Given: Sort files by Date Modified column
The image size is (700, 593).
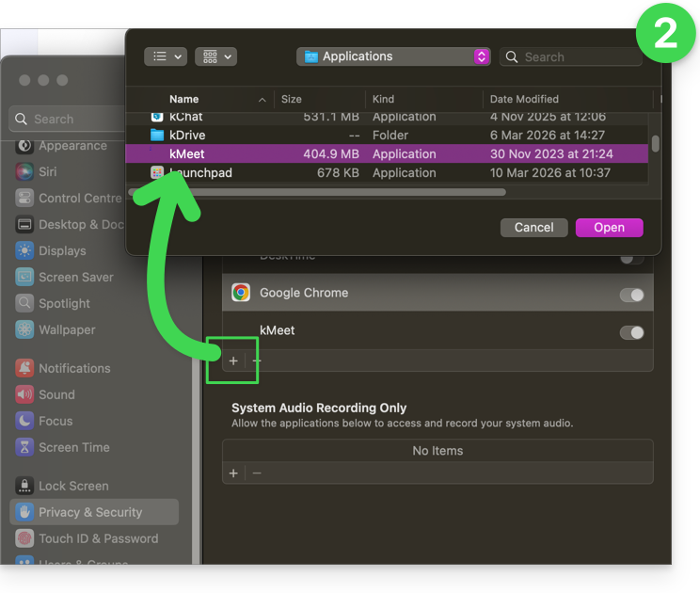Looking at the screenshot, I should tap(524, 99).
